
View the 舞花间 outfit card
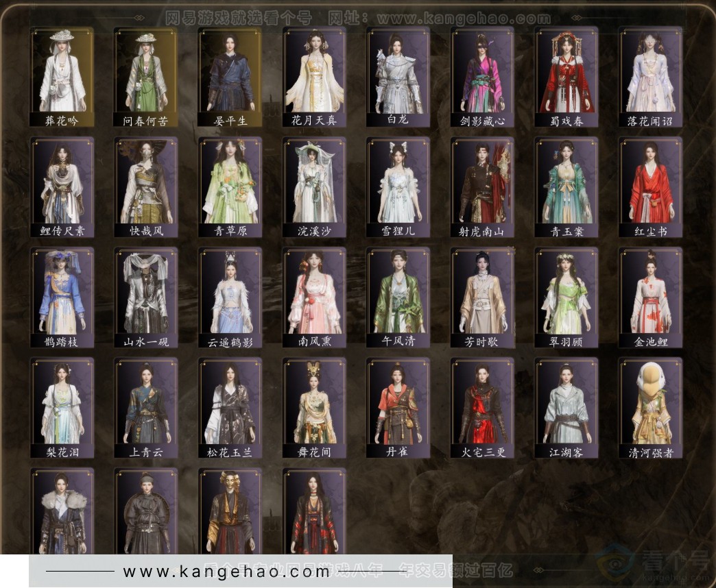tap(313, 408)
